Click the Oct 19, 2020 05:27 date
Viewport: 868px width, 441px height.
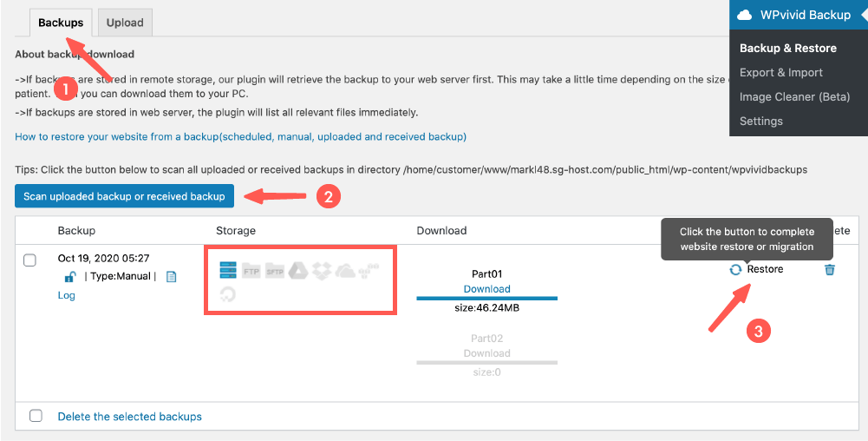pyautogui.click(x=103, y=258)
